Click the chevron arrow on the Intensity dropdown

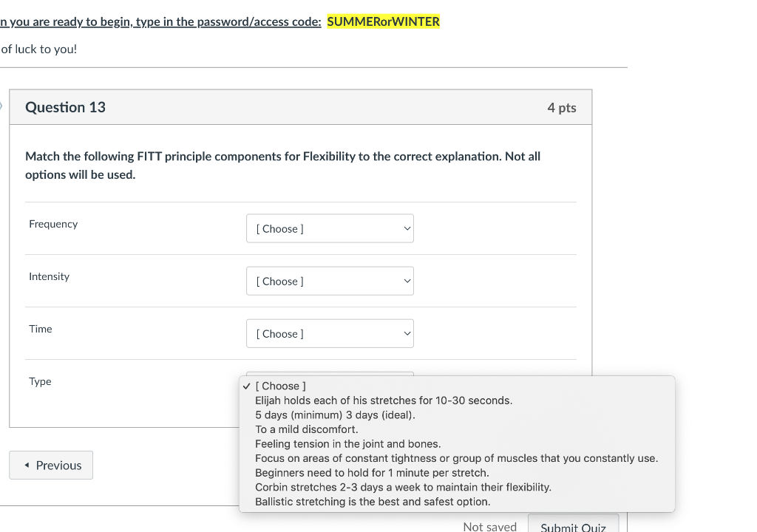pyautogui.click(x=407, y=281)
